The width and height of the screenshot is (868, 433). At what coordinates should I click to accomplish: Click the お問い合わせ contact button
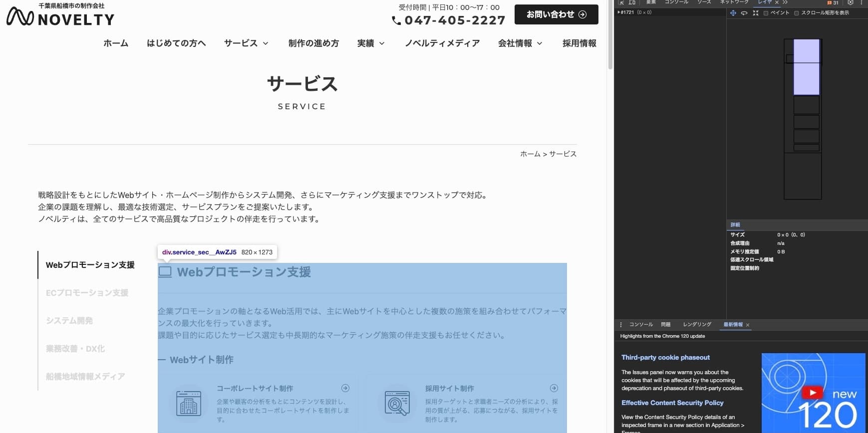pyautogui.click(x=556, y=14)
